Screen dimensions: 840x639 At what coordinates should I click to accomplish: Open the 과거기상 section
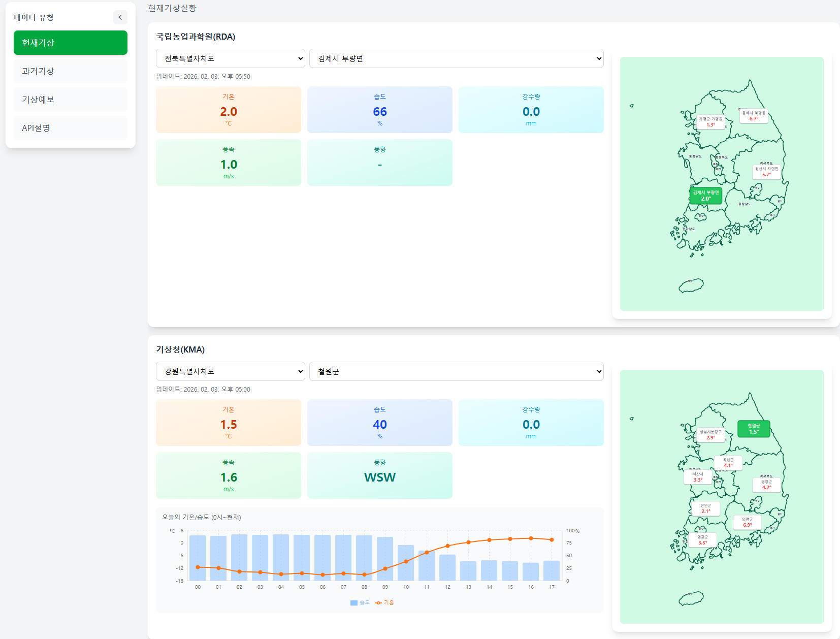70,71
